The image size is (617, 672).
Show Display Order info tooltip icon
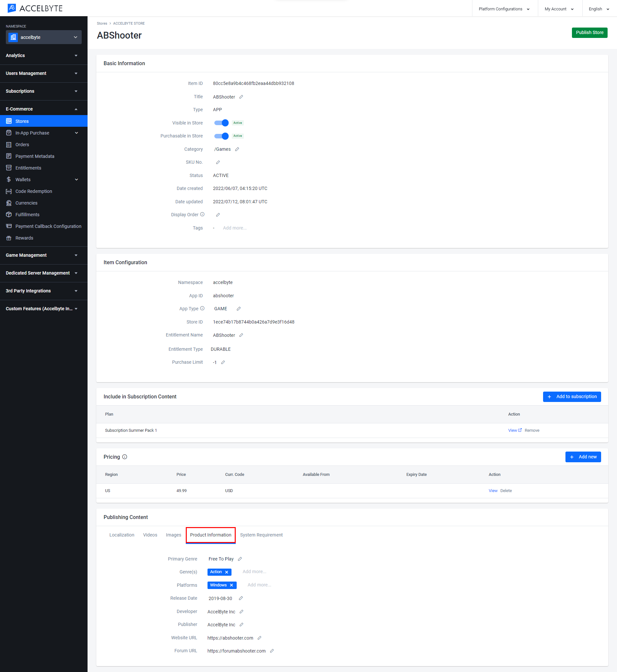[x=202, y=214]
